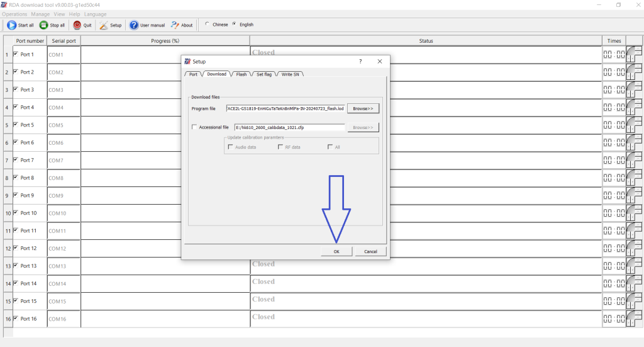
Task: Uncheck the Port 3 checkbox
Action: (16, 89)
